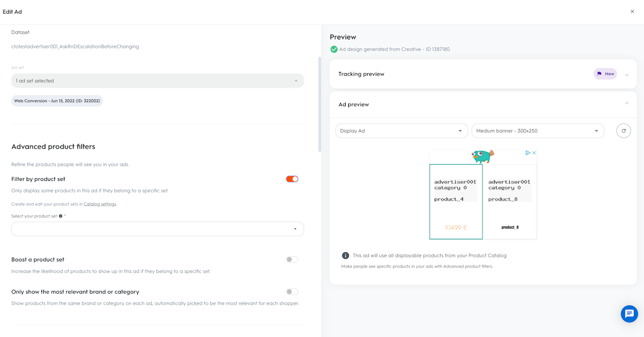
Task: Click the AdChoices icon in the ad
Action: pyautogui.click(x=528, y=153)
